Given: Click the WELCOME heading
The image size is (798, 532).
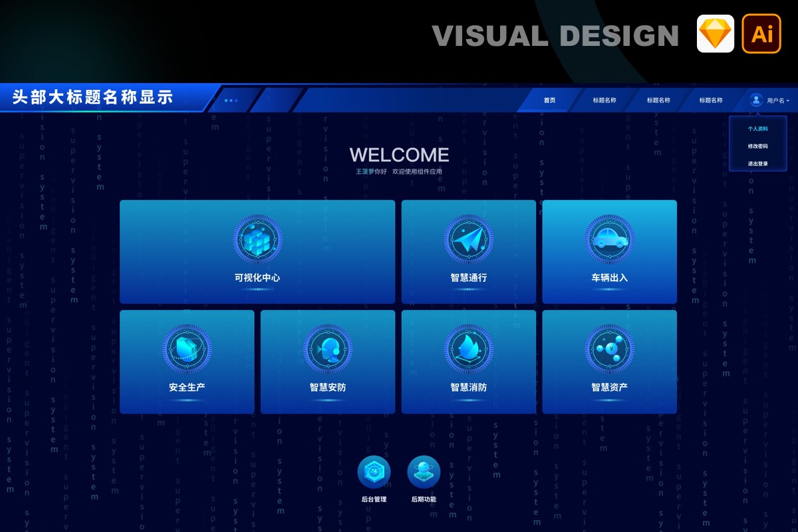Looking at the screenshot, I should (x=400, y=155).
